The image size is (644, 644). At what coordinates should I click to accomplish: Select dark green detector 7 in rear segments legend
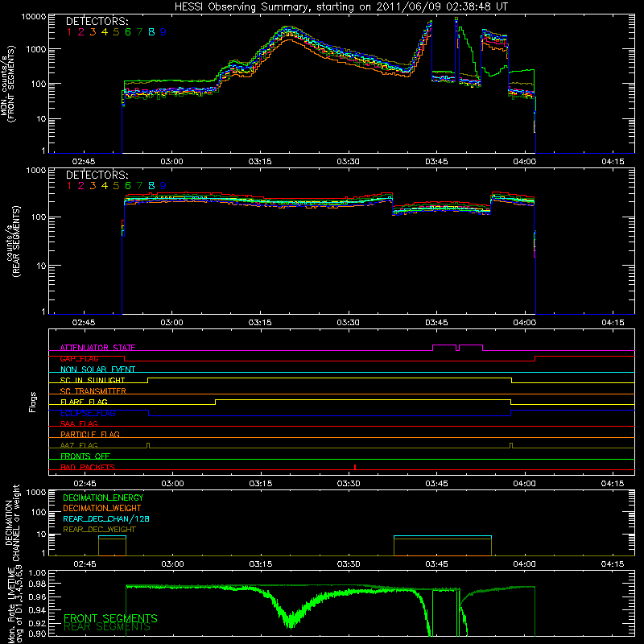point(139,186)
